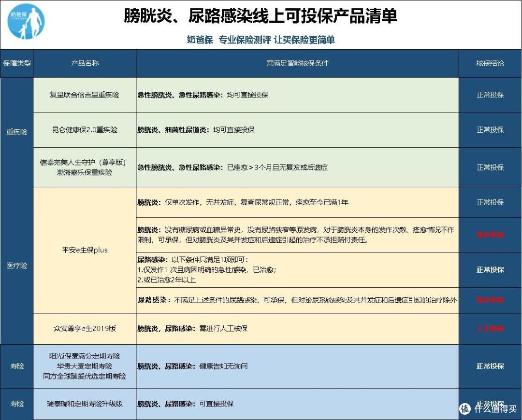This screenshot has height=420, width=522.
Task: Select product 同方全球臻爱优选定期寿险
Action: (85, 377)
